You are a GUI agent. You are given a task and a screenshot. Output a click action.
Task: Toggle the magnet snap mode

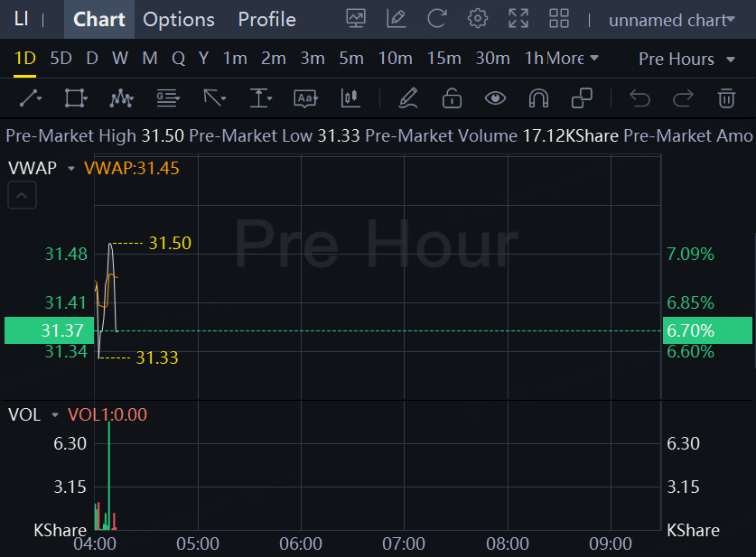click(x=538, y=98)
